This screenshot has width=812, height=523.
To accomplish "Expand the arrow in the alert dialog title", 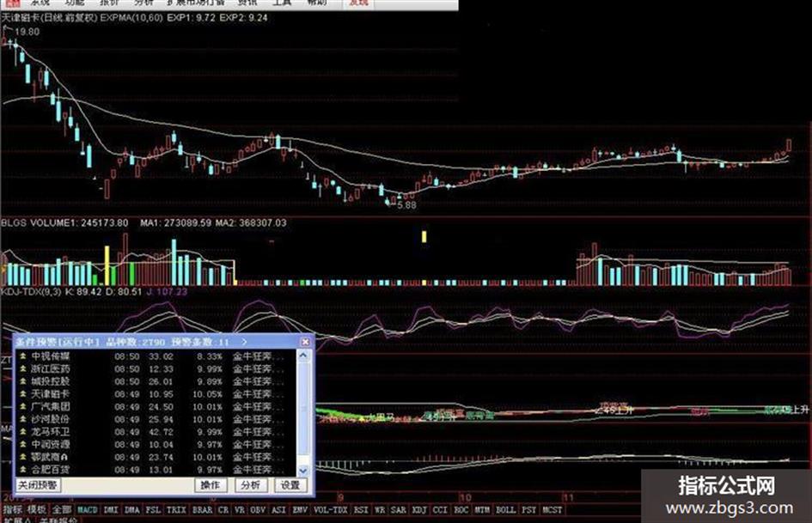I will point(244,342).
